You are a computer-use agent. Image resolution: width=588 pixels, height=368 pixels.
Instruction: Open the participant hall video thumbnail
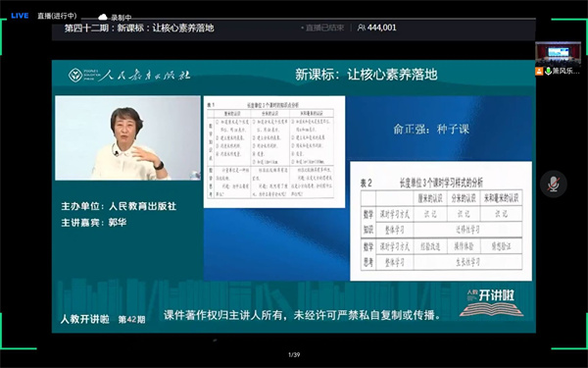tap(558, 54)
